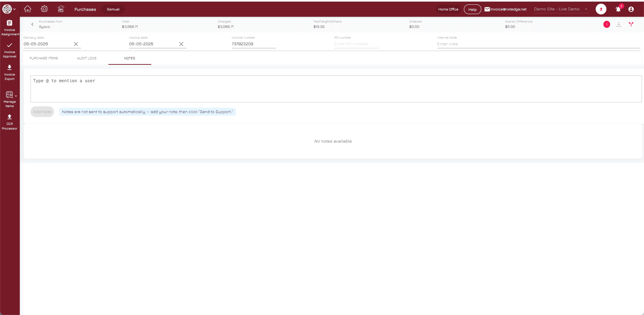Viewport: 644px width, 315px height.
Task: Switch to the Audit Logs tab
Action: (87, 58)
